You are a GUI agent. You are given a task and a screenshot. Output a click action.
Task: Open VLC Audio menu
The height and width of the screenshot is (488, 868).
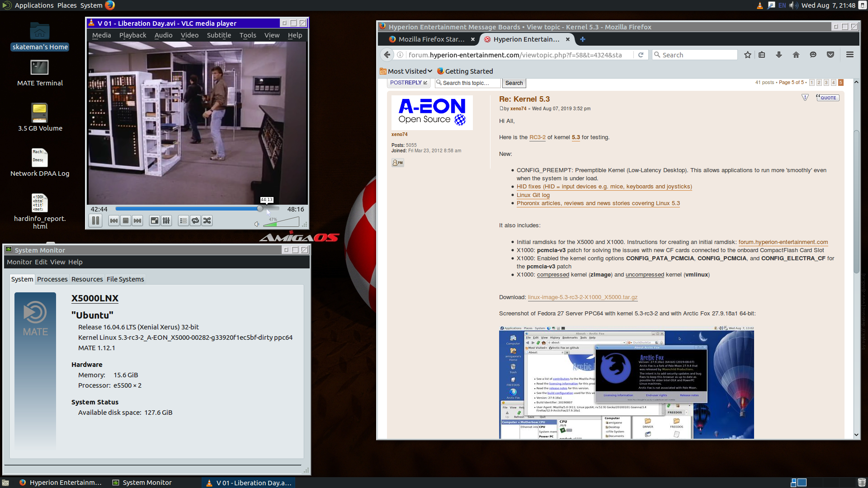coord(163,35)
